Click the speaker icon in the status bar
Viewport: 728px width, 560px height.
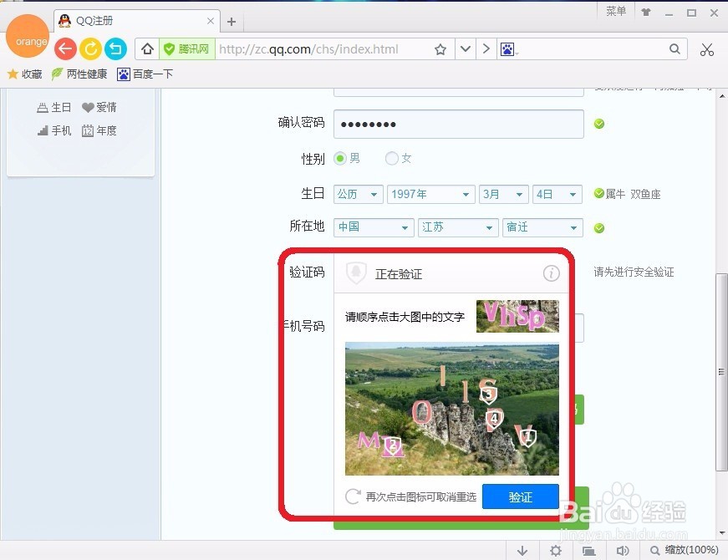click(622, 550)
